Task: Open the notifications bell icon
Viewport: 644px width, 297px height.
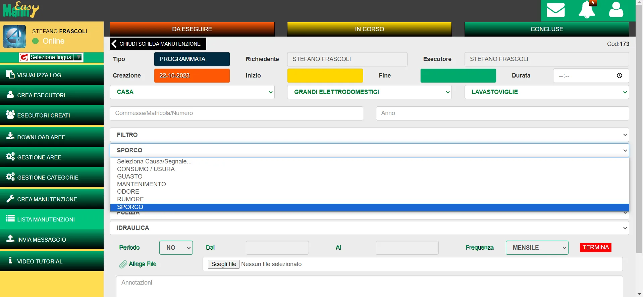Action: [587, 9]
